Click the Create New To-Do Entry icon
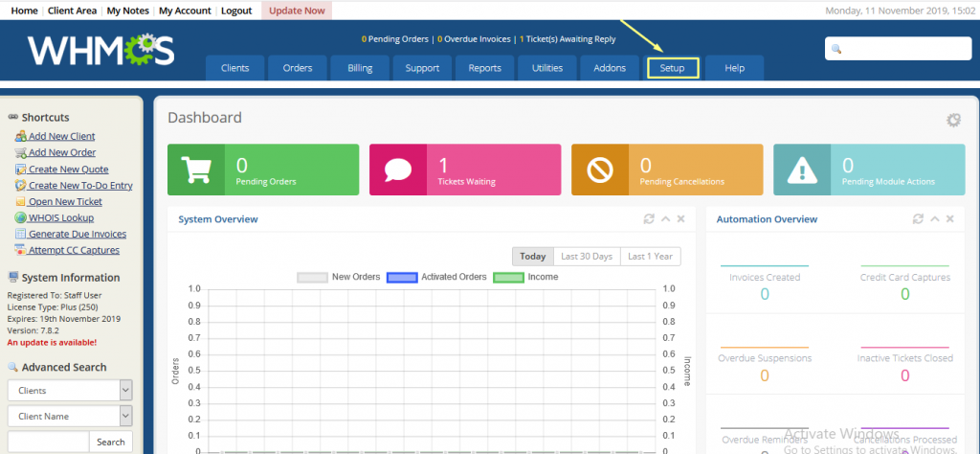Image resolution: width=980 pixels, height=454 pixels. [x=20, y=185]
